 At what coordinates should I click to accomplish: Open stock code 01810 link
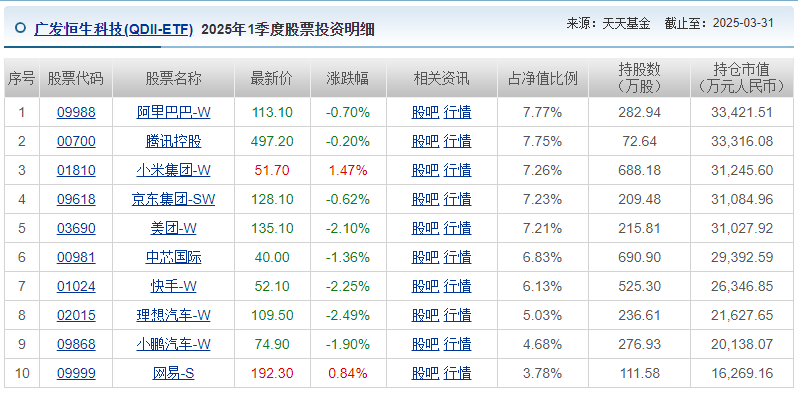(76, 170)
